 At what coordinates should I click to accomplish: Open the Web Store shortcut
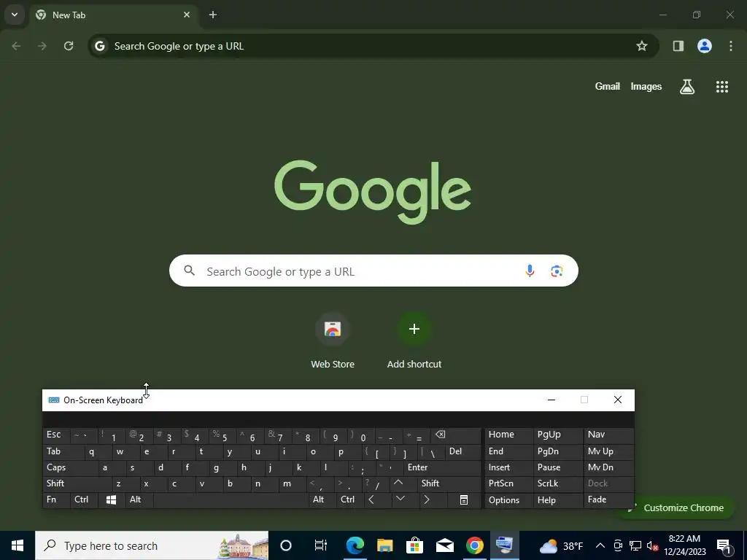tap(333, 341)
